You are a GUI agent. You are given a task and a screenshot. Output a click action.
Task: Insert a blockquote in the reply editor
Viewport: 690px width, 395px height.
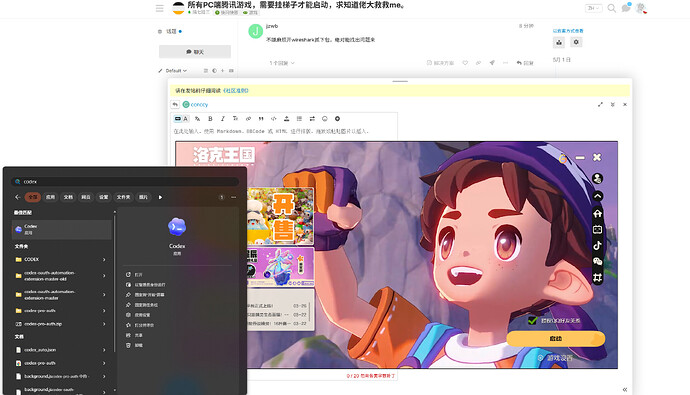(x=261, y=119)
